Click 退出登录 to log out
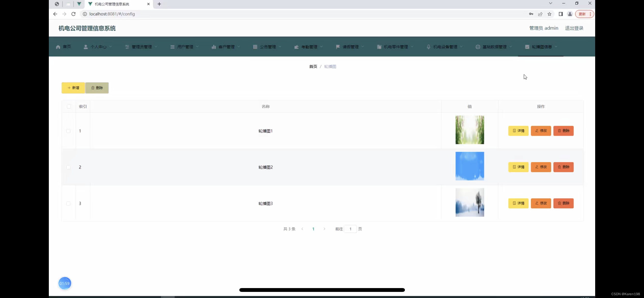 (574, 28)
